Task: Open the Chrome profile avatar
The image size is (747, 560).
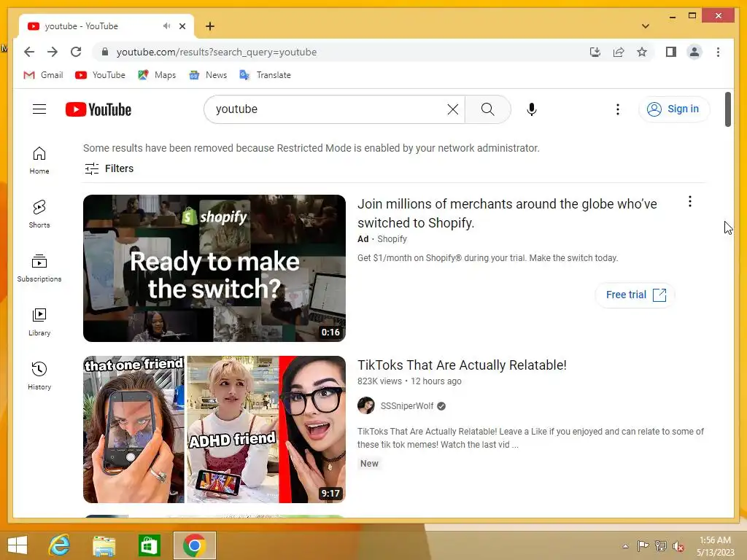Action: [694, 52]
